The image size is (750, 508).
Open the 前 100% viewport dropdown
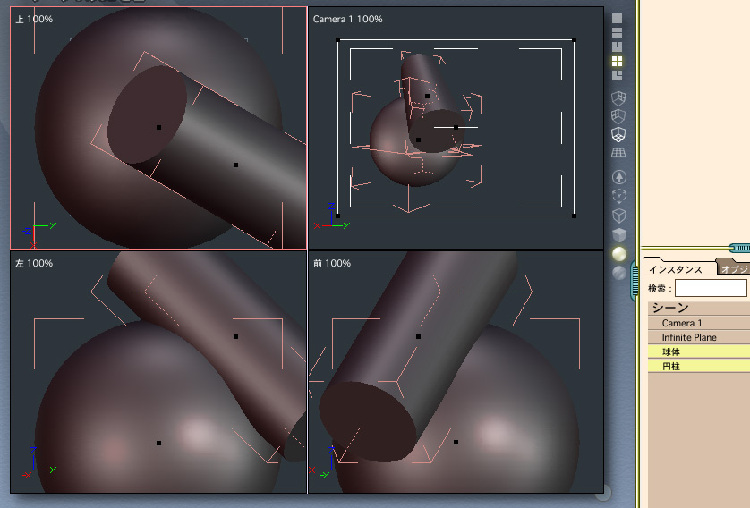coord(332,263)
